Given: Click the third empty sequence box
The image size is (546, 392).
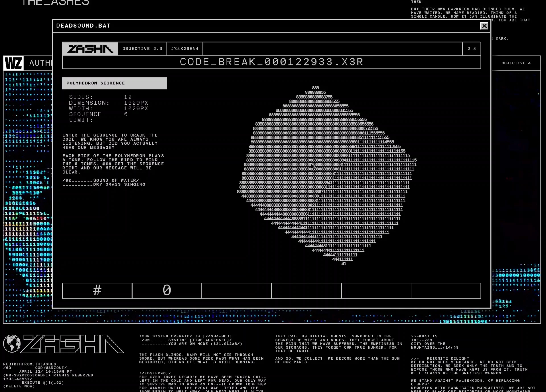Looking at the screenshot, I should click(237, 291).
